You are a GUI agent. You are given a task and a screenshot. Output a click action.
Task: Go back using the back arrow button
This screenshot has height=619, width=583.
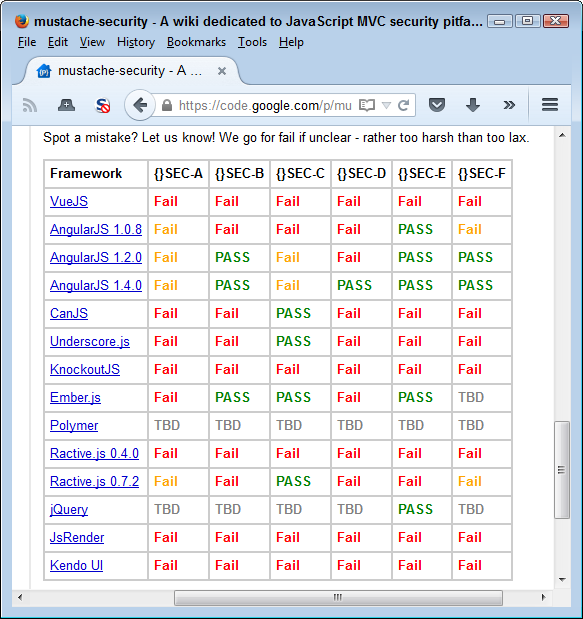[140, 105]
